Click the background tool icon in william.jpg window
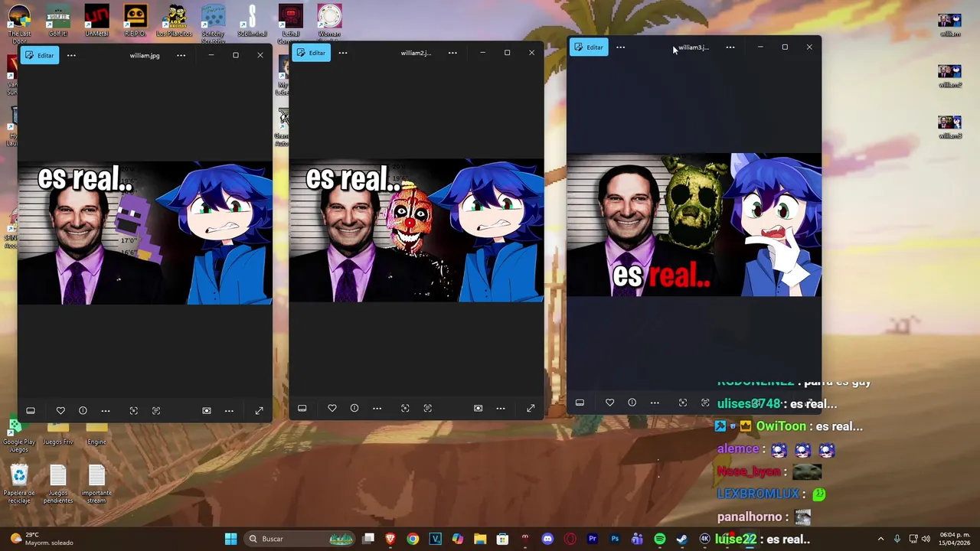The width and height of the screenshot is (980, 551). (207, 411)
